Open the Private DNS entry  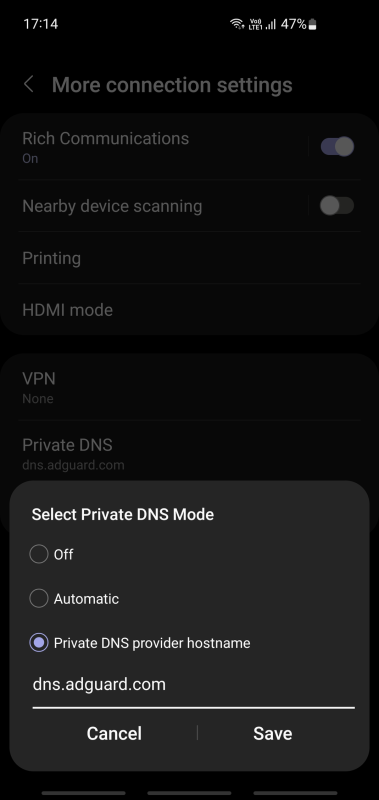[189, 454]
